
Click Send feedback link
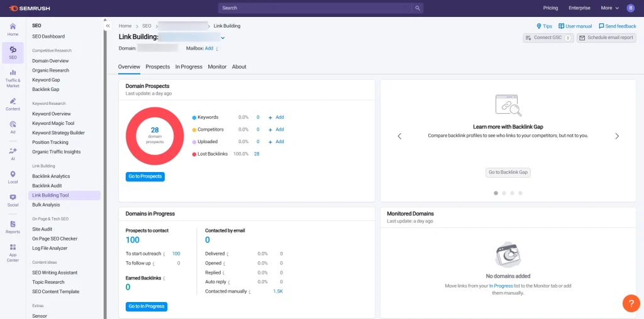pyautogui.click(x=618, y=26)
